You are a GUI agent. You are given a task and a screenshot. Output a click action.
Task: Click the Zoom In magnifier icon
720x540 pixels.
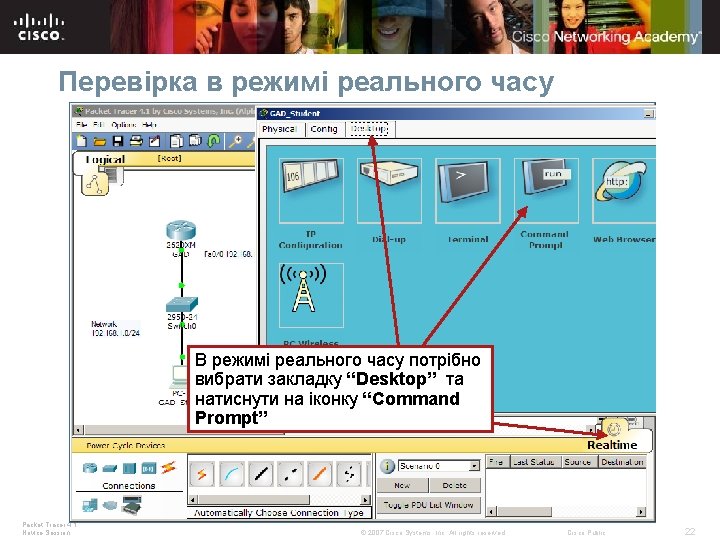[236, 141]
